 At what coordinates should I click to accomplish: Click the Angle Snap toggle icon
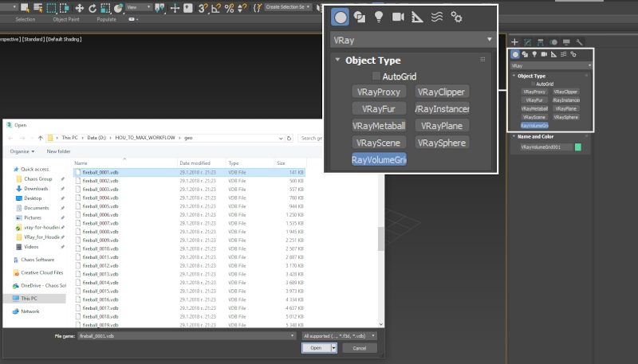point(216,7)
